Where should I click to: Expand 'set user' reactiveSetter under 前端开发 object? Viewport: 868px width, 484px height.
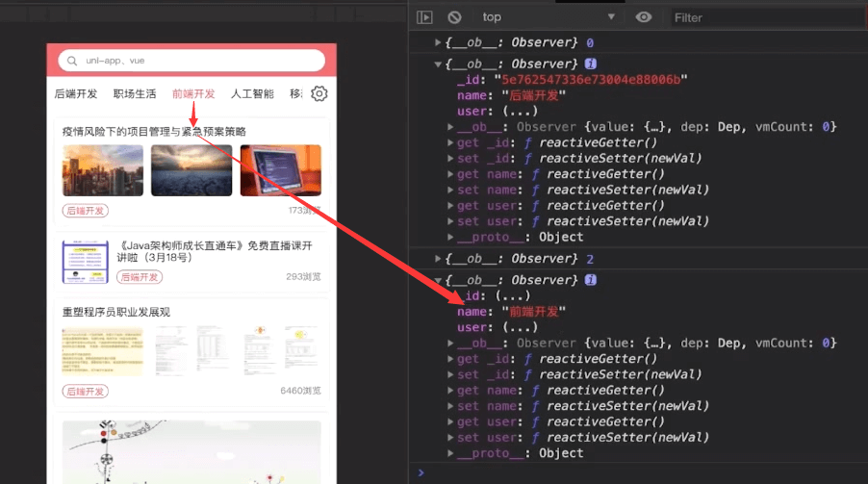pyautogui.click(x=450, y=438)
